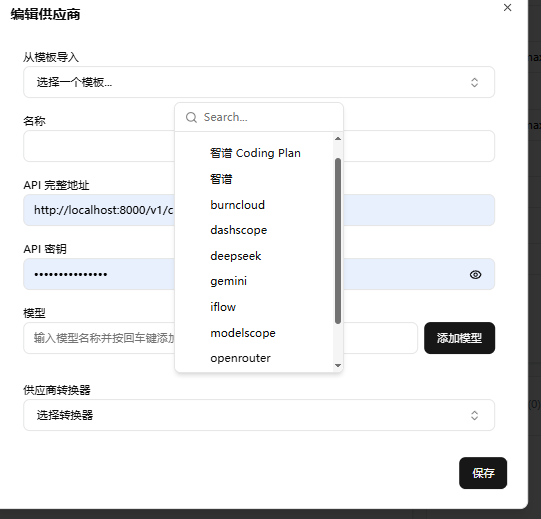Screen dimensions: 541x519
Task: Select modelscope in the dropdown list
Action: tap(255, 333)
